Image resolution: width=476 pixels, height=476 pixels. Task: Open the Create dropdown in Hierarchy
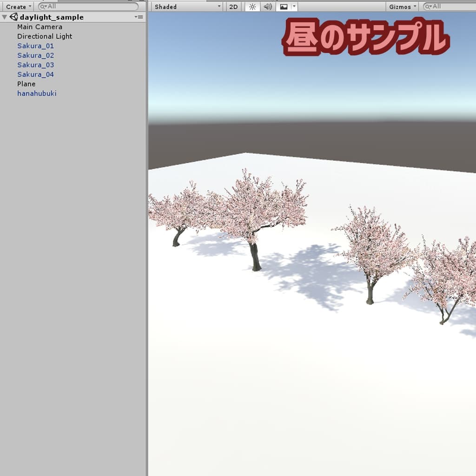(x=19, y=7)
